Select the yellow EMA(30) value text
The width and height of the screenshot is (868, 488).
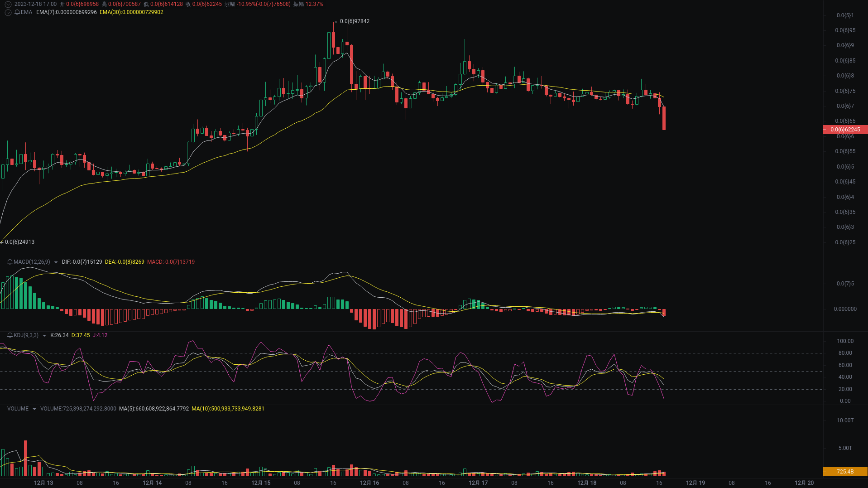coord(131,12)
